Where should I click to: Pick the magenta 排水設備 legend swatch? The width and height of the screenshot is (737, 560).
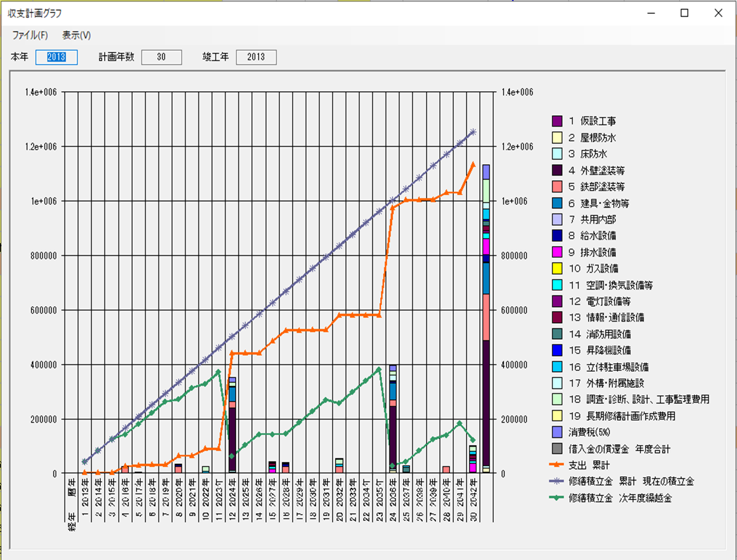coord(557,252)
